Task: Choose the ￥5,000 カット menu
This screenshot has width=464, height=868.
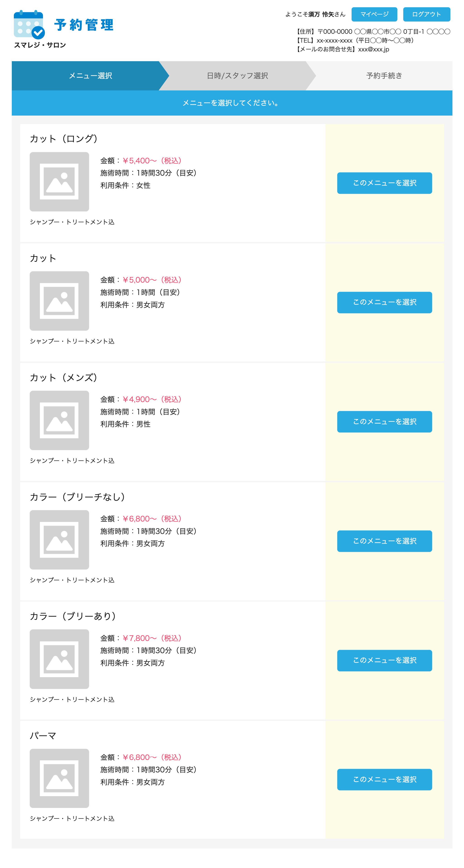Action: pyautogui.click(x=384, y=302)
